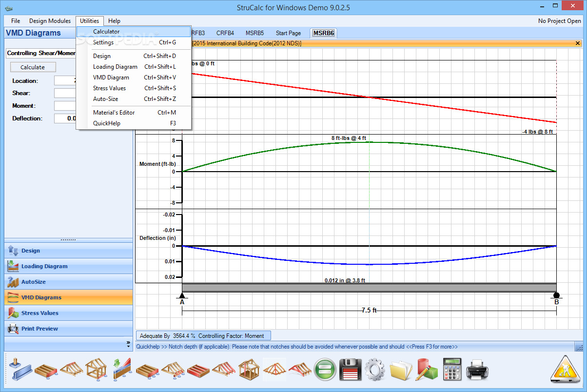Choose Loading Diagram in the Utilities menu
This screenshot has width=587, height=392.
click(x=134, y=67)
